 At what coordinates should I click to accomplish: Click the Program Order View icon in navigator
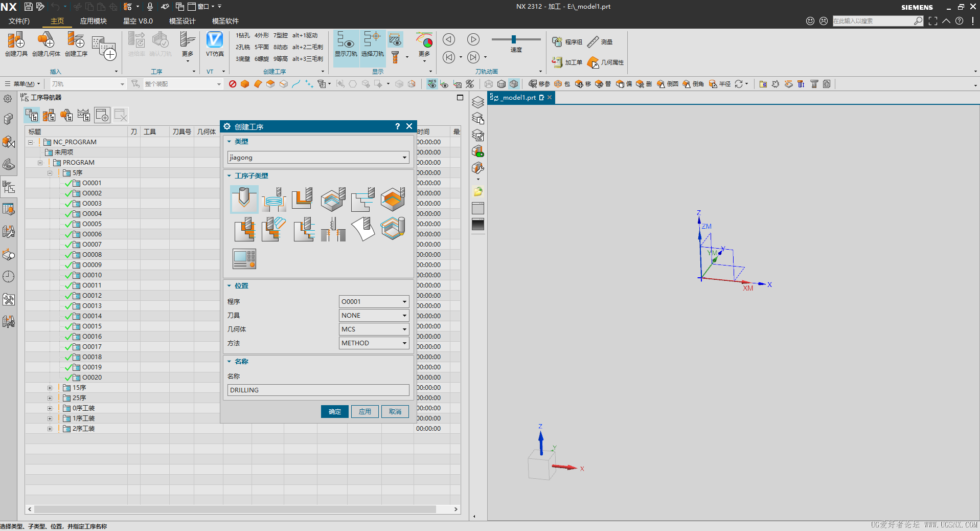[32, 115]
